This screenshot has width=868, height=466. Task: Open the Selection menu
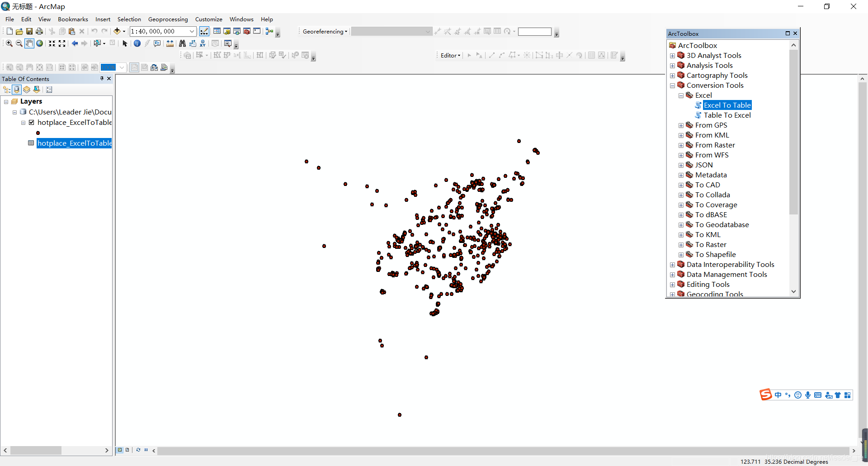129,19
